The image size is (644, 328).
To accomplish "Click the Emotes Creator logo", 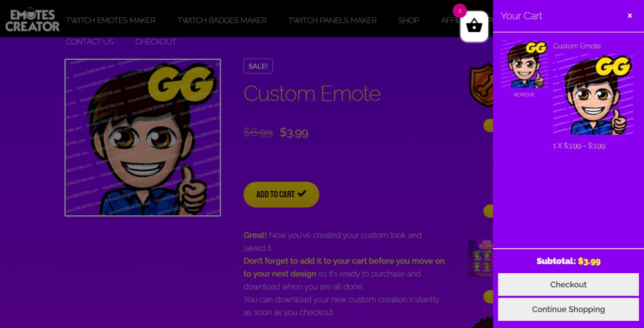I will click(32, 20).
